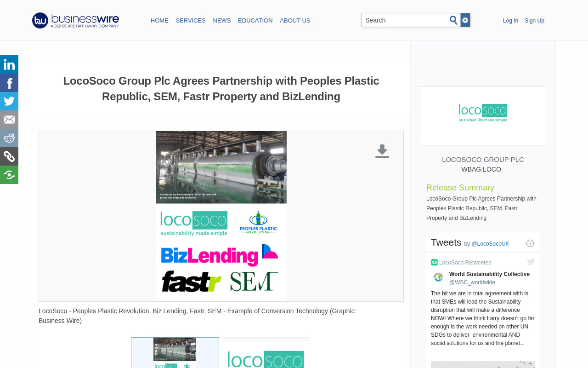Image resolution: width=588 pixels, height=368 pixels.
Task: Click the Sign Up link
Action: (x=534, y=21)
